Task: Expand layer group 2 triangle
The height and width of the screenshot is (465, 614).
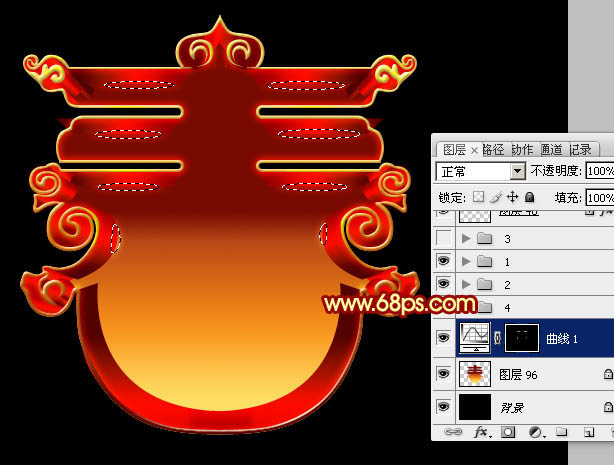Action: (466, 284)
